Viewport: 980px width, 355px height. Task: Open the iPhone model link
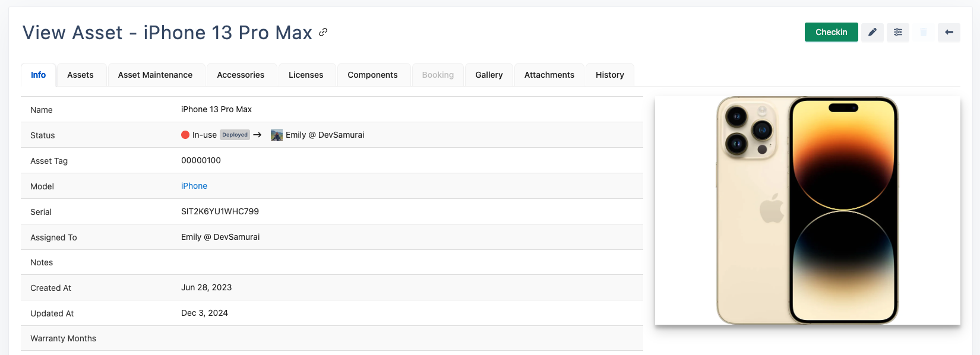[194, 186]
